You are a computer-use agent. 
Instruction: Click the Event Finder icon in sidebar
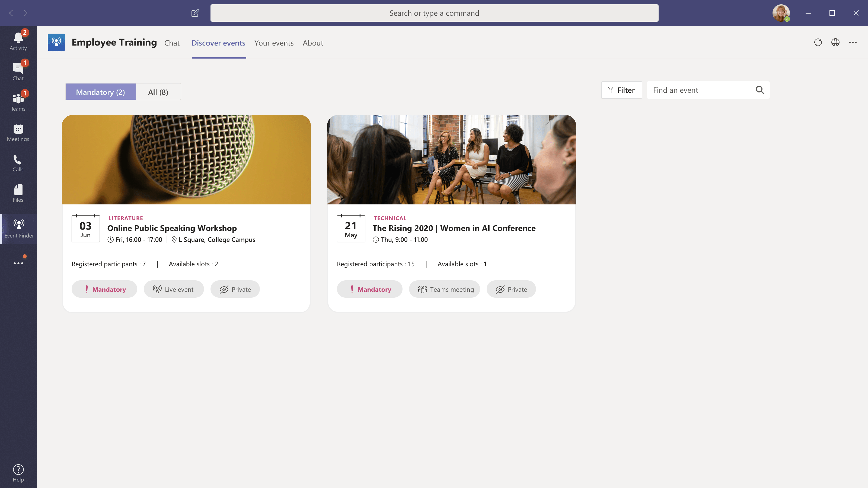click(x=18, y=228)
